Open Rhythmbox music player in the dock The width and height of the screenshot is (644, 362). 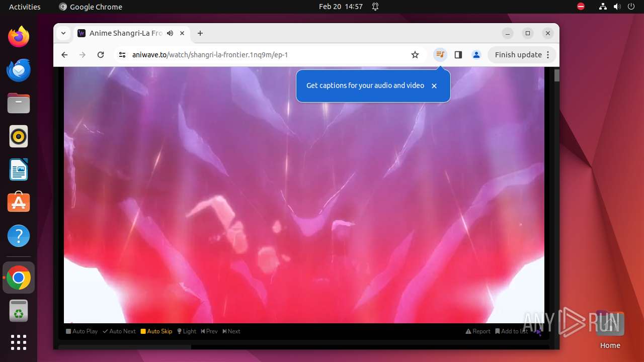point(19,136)
